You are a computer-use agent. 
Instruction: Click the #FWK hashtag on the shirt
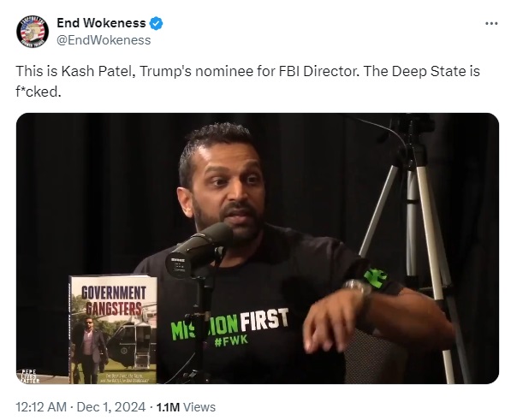(231, 341)
